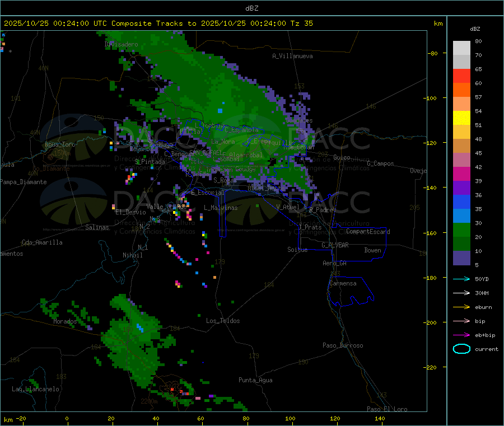Pick the gold 48-51 dBZ swatch

pos(461,132)
